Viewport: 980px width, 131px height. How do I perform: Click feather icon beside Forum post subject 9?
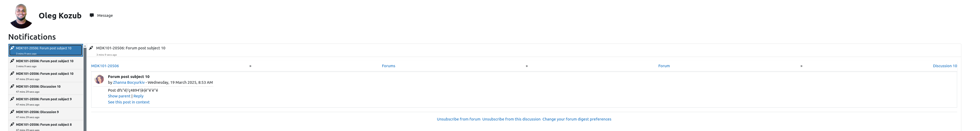pos(12,99)
